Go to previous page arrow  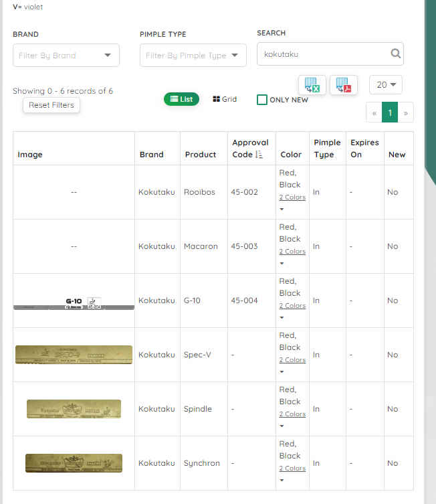374,112
